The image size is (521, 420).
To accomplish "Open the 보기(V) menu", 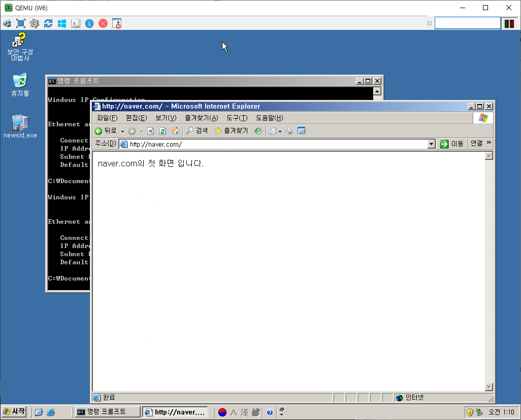I will point(166,118).
